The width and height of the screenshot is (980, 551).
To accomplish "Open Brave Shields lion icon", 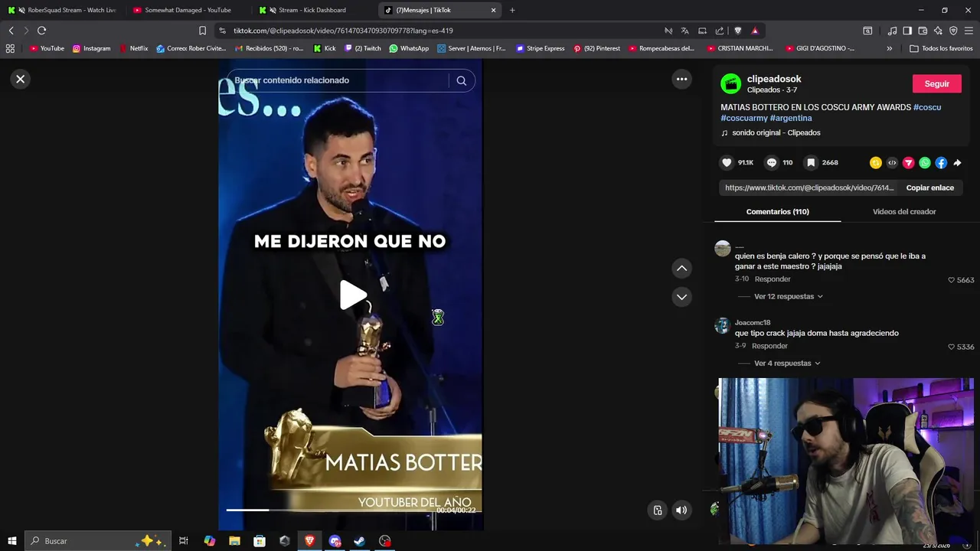I will coord(738,31).
